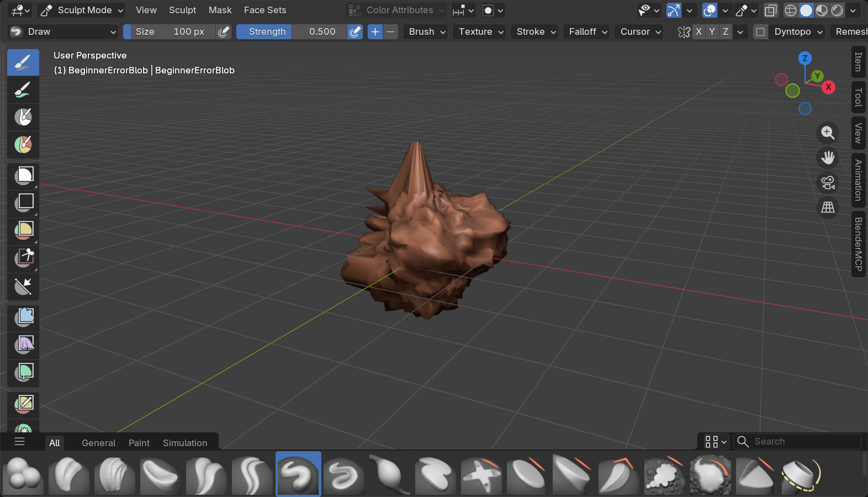Toggle viewport overlays button
868x497 pixels.
[x=710, y=10]
